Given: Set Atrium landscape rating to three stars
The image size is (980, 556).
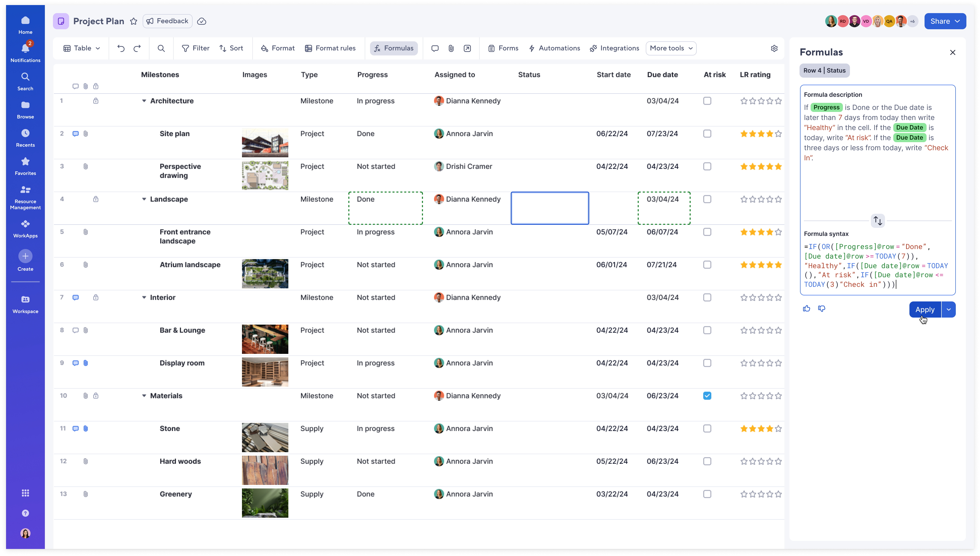Looking at the screenshot, I should pos(761,265).
